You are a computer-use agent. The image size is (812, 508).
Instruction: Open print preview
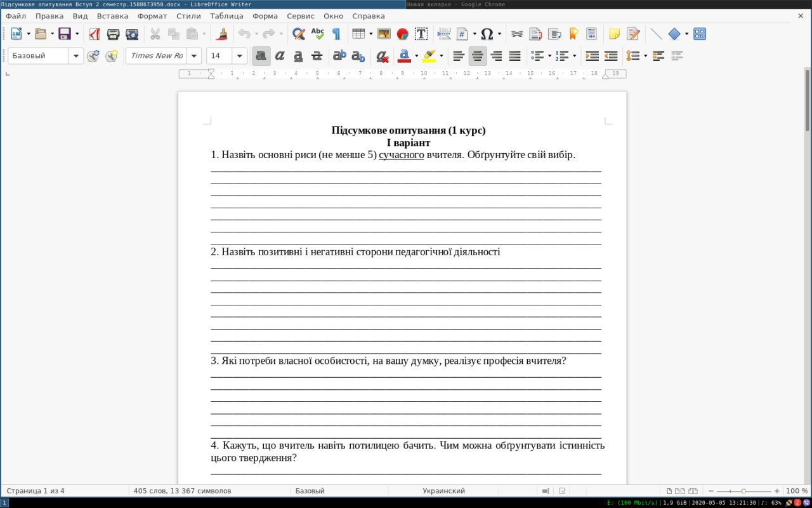tap(132, 34)
